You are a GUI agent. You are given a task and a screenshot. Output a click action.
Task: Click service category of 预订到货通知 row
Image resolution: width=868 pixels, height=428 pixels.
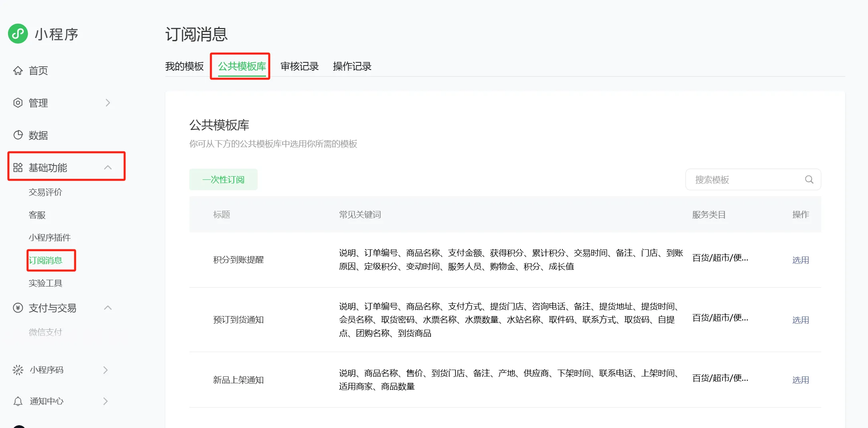[720, 318]
